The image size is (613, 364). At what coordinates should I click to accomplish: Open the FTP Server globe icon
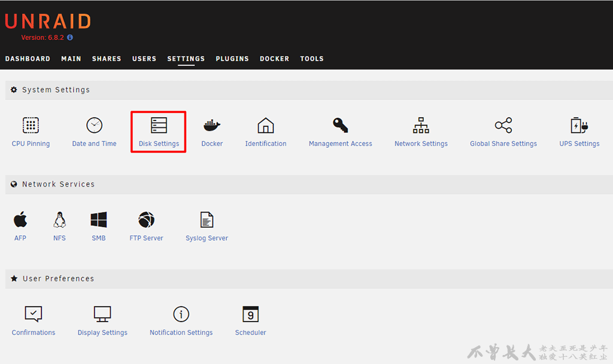(146, 220)
